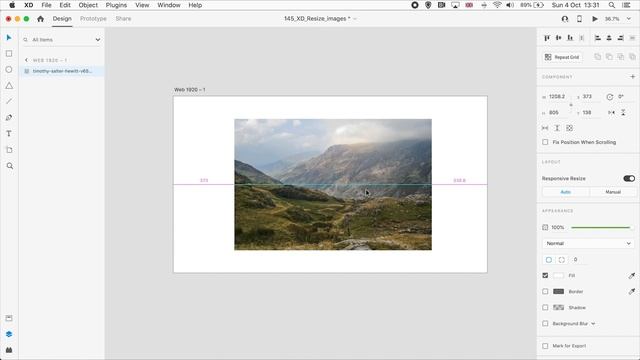Align selected object to horizontal center
The image size is (640, 360).
(609, 38)
